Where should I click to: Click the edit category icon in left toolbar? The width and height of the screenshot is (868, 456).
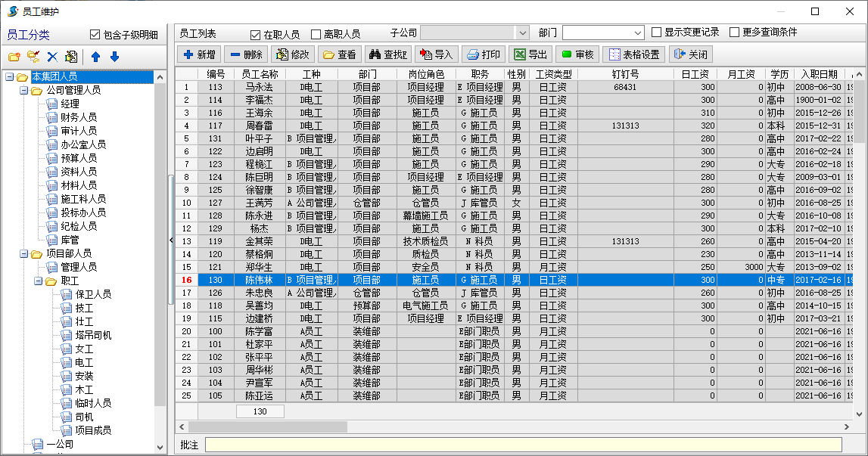pos(71,57)
